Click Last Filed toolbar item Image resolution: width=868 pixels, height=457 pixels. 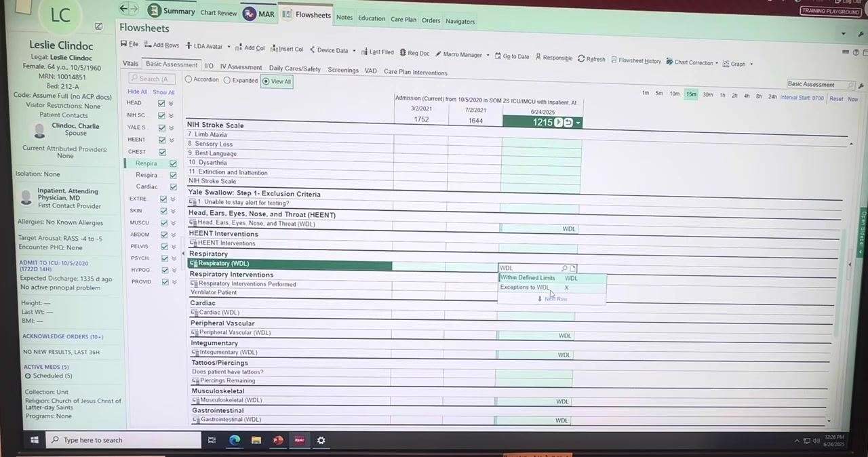pos(377,52)
